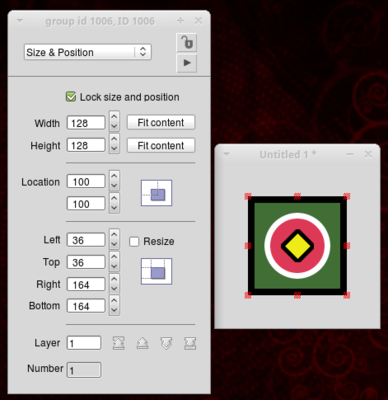Move object forward one layer

click(x=142, y=343)
